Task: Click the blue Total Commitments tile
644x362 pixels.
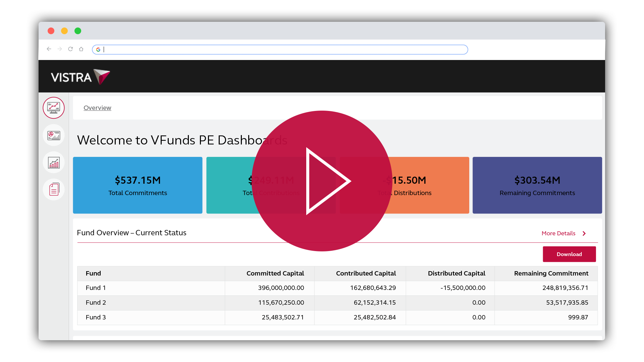Action: click(138, 185)
